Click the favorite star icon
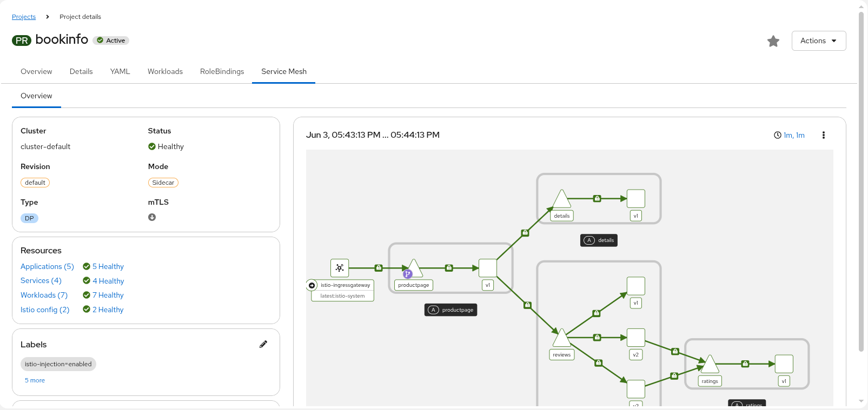Image resolution: width=868 pixels, height=410 pixels. click(x=773, y=41)
